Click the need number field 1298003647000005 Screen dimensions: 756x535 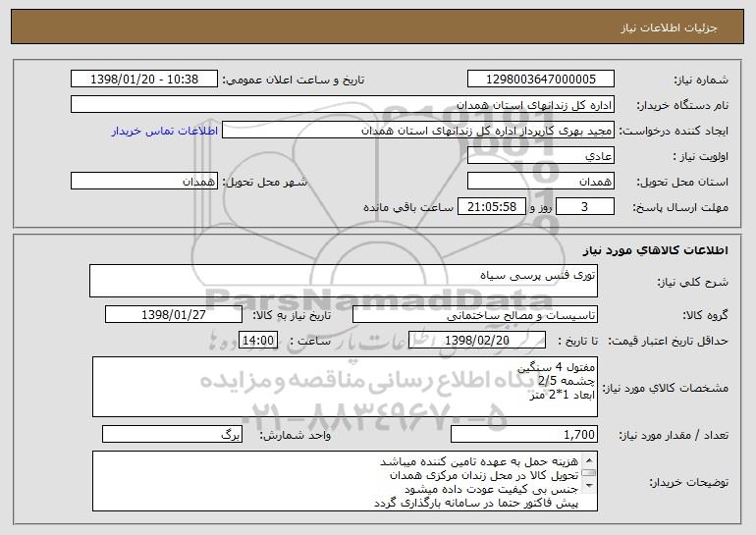click(540, 80)
